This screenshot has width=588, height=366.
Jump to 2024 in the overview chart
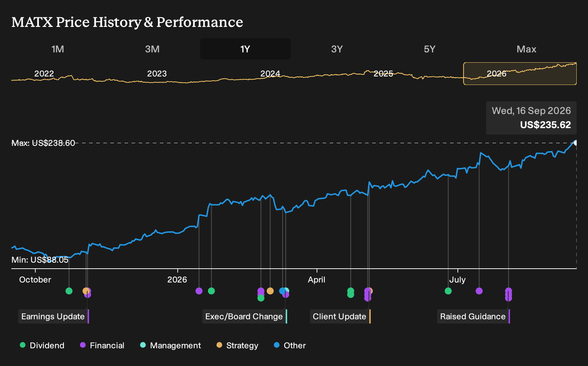point(270,74)
